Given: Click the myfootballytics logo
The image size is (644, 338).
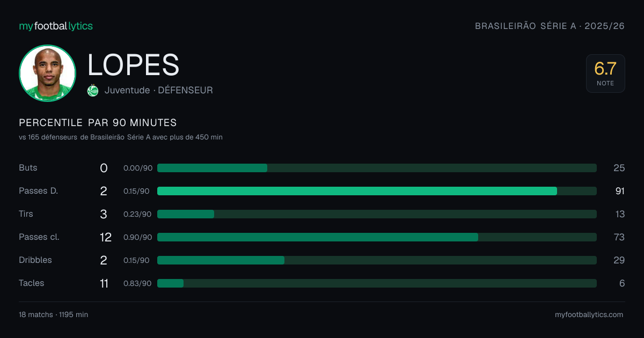Looking at the screenshot, I should pos(56,26).
